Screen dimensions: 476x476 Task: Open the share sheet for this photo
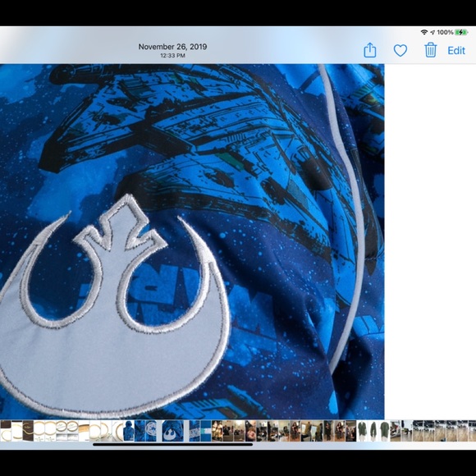click(x=370, y=50)
